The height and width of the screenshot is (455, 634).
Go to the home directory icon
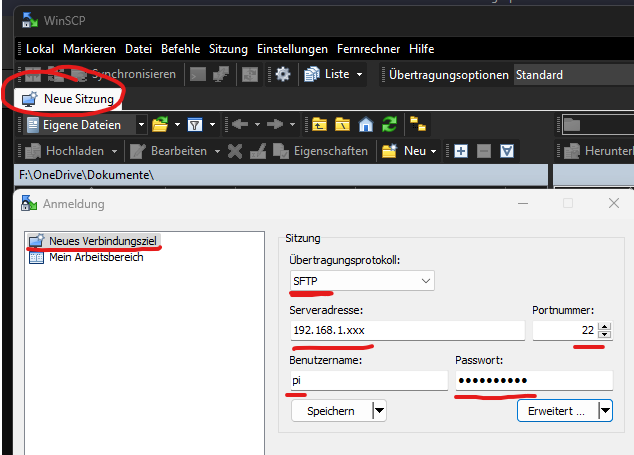click(366, 125)
